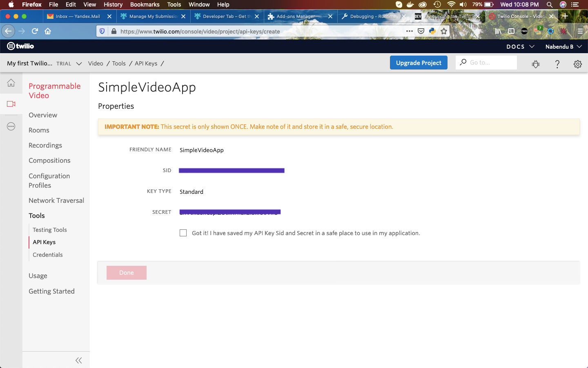Open the Usage page
Viewport: 588px width, 368px height.
38,276
